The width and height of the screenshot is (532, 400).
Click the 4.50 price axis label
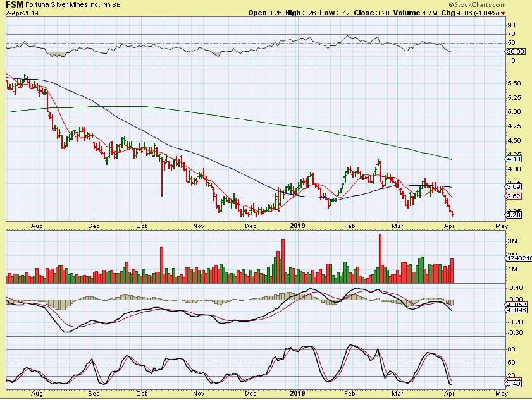click(514, 141)
